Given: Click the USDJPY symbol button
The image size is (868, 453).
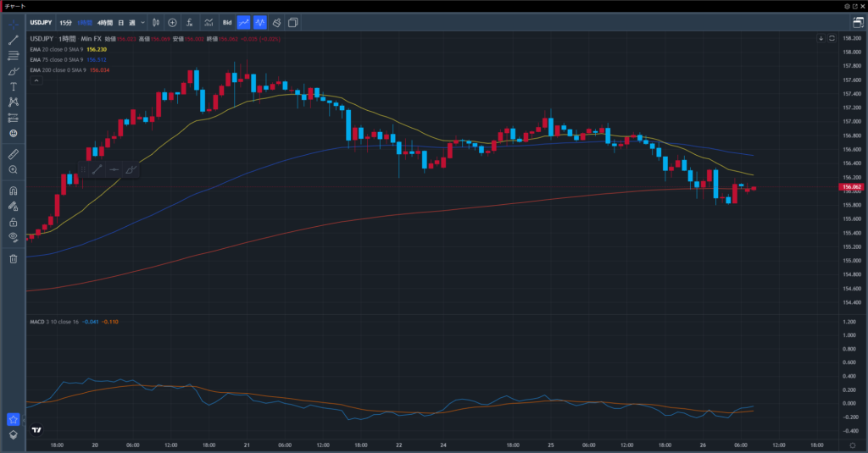Looking at the screenshot, I should click(x=41, y=22).
